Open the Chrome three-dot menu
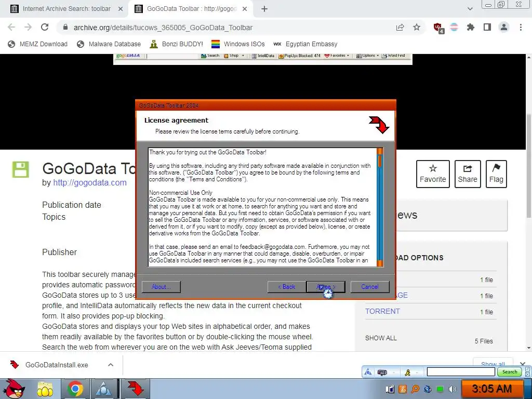The height and width of the screenshot is (399, 532). 521,28
